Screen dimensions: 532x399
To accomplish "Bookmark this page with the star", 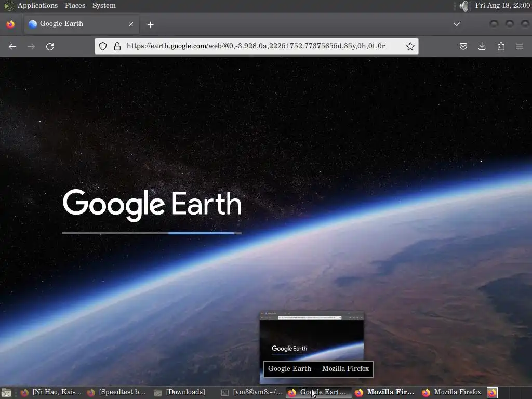I will 410,46.
